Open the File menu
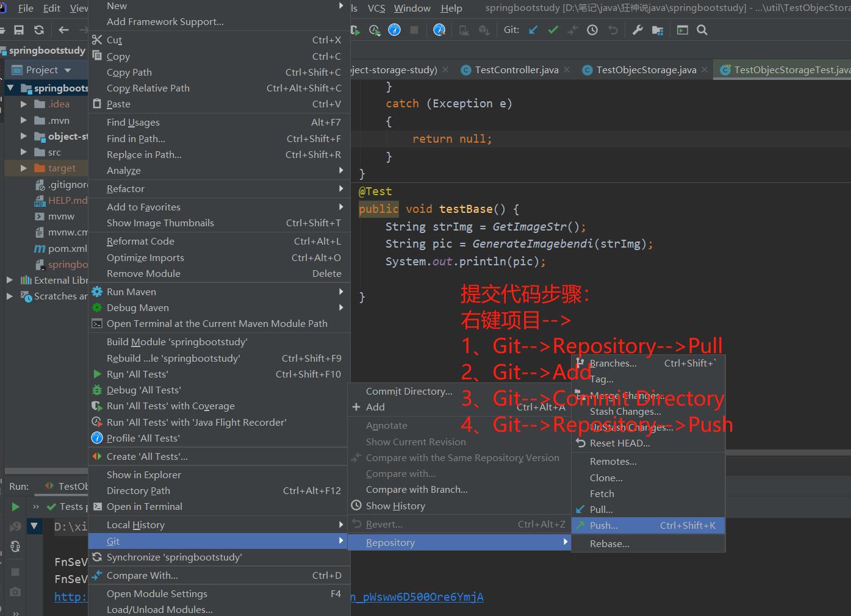 click(26, 8)
